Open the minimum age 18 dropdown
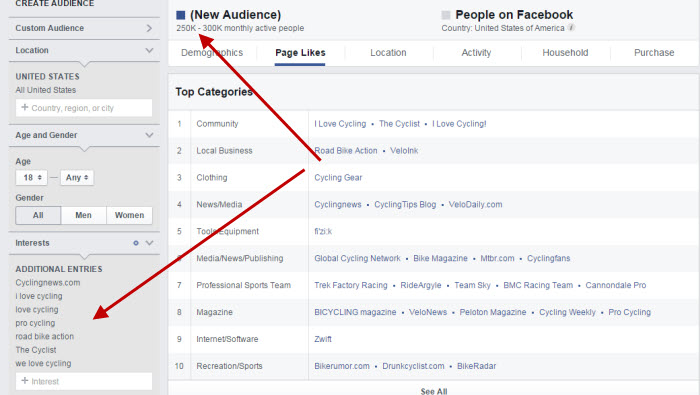 [31, 178]
